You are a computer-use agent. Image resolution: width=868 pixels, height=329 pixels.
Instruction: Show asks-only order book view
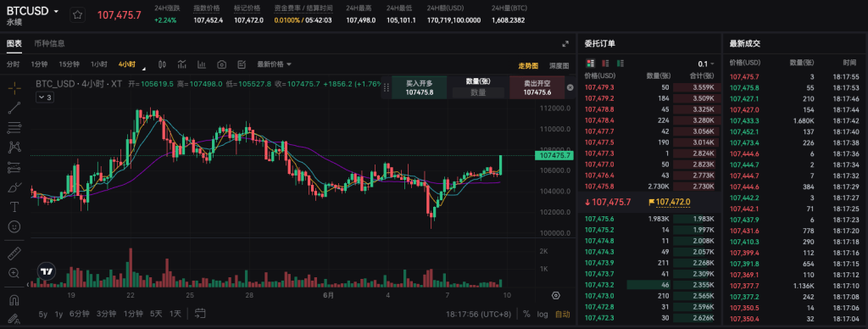[605, 63]
